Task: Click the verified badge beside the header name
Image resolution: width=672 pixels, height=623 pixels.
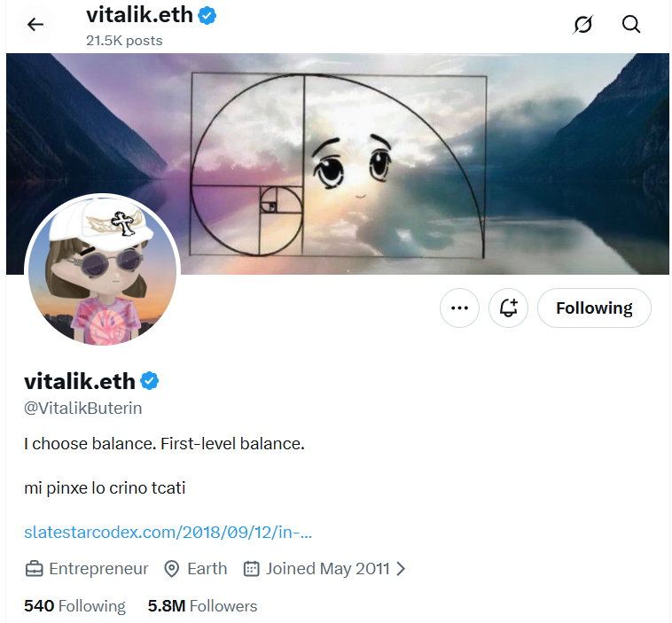Action: 207,16
